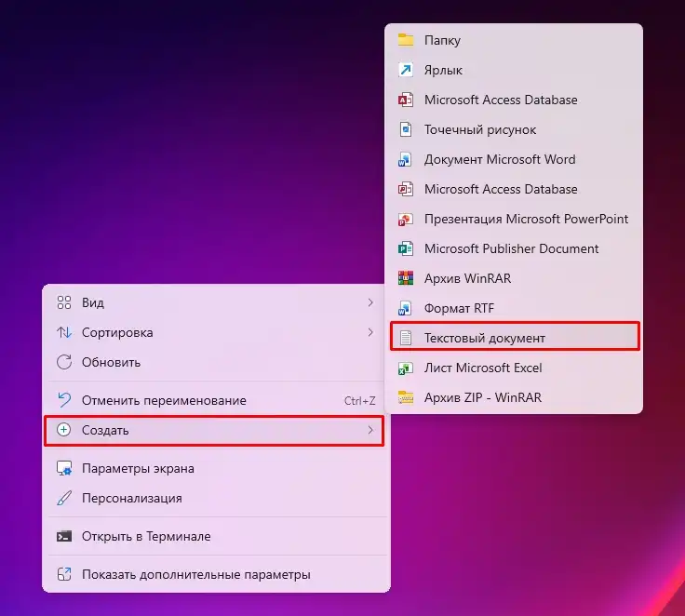Select the Microsoft Publisher Document label
The image size is (685, 616).
click(x=511, y=248)
